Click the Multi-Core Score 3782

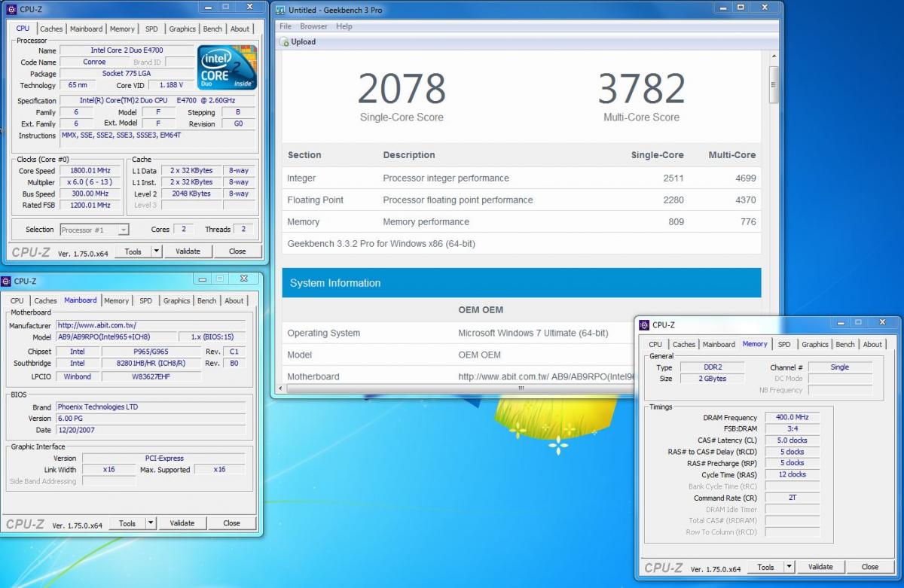click(x=642, y=89)
